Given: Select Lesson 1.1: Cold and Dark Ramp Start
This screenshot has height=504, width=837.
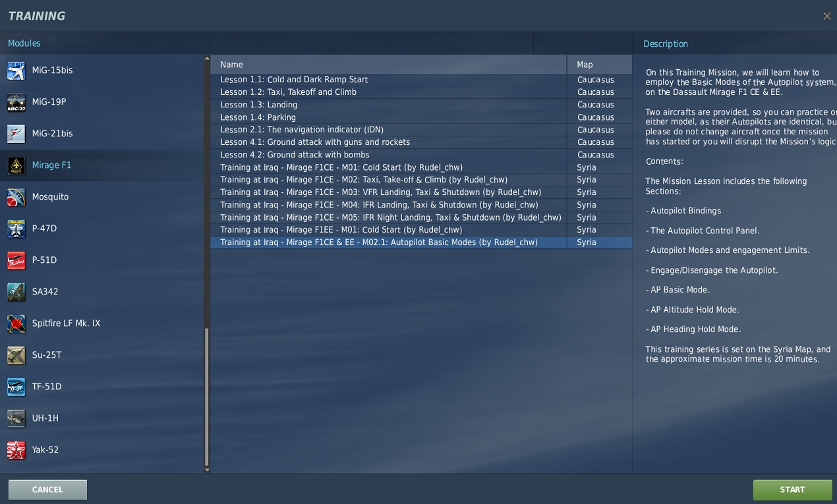Looking at the screenshot, I should [294, 80].
